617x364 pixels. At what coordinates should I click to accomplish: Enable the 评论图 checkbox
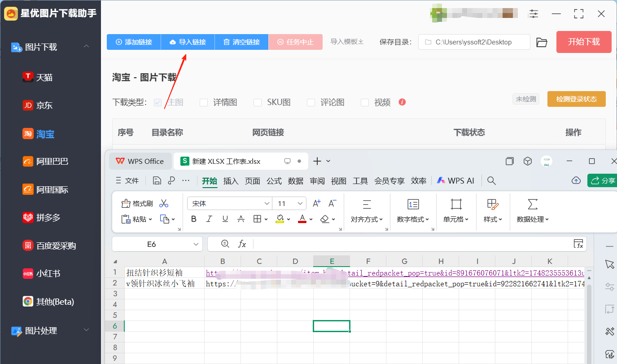pos(311,102)
